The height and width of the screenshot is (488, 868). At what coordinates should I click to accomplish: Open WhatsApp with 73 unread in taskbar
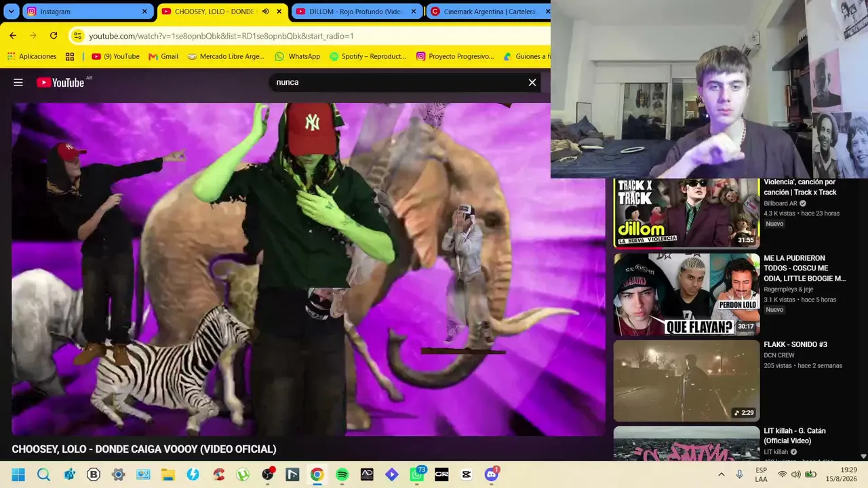coord(417,474)
